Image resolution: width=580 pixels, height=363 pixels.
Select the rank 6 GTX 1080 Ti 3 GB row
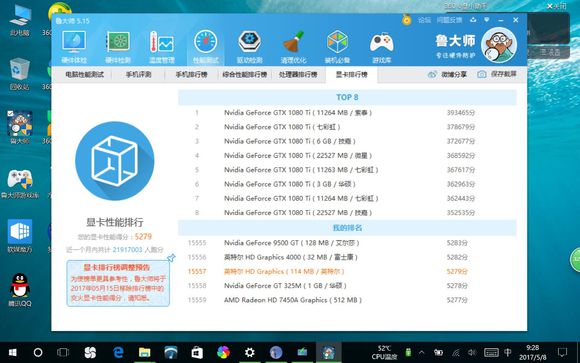tap(347, 184)
